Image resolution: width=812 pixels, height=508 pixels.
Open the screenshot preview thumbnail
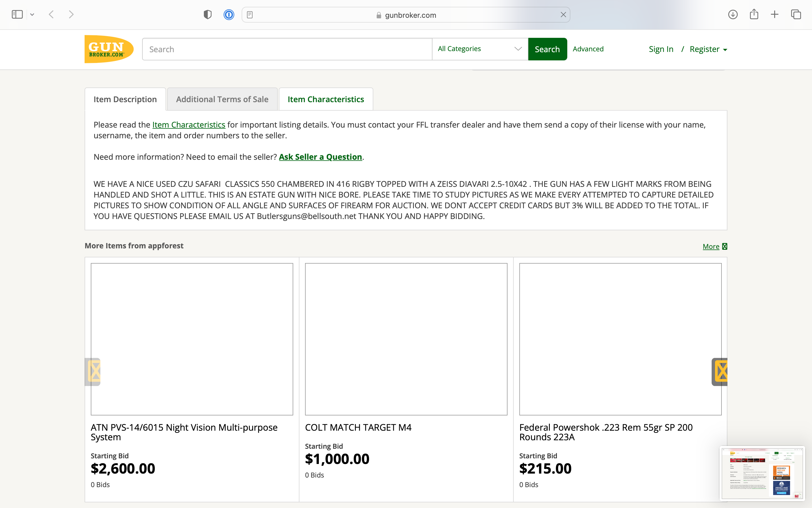[762, 473]
